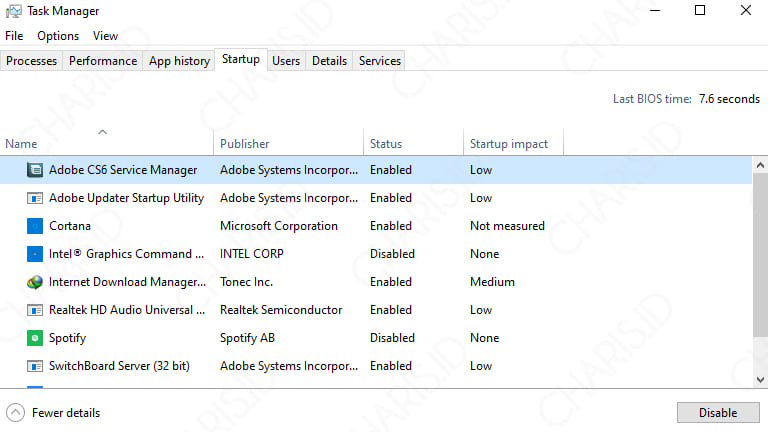Screen dimensions: 768x432
Task: Click the Task Manager title bar icon
Action: tap(14, 11)
